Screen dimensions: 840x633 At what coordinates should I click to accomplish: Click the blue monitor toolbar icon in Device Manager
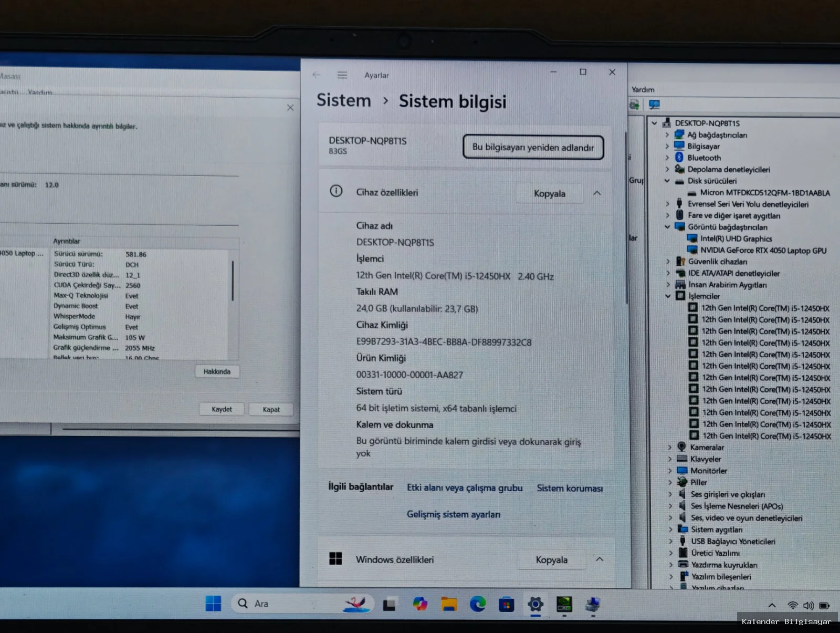coord(654,105)
